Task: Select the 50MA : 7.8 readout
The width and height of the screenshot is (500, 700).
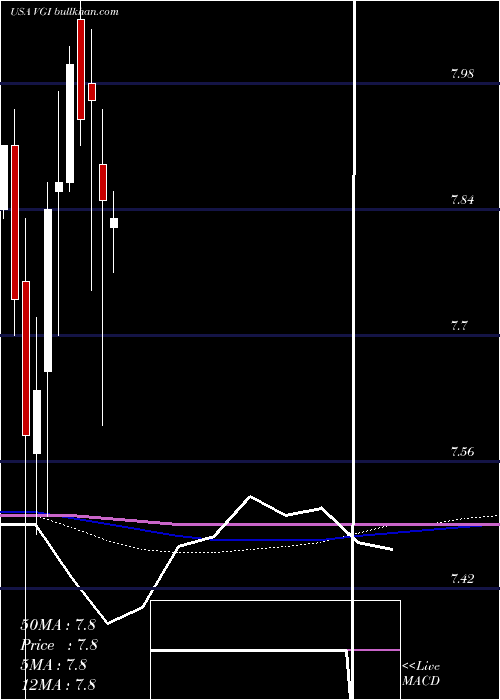Action: tap(58, 625)
